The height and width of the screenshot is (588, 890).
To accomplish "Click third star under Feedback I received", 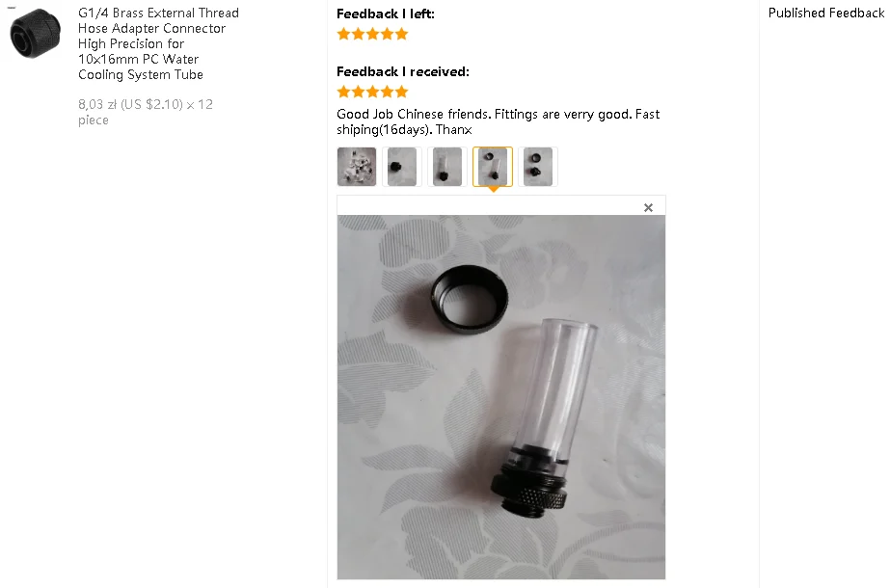I will click(372, 92).
